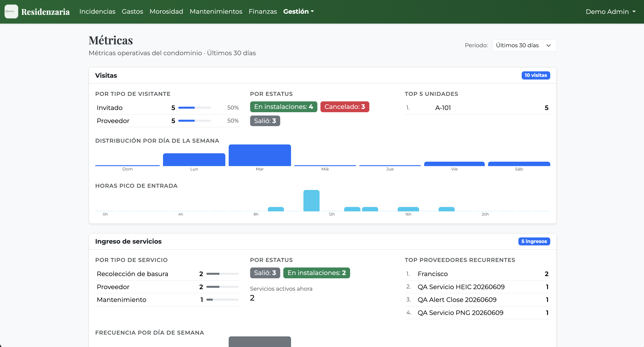Click QA Alert Close 20260609 row

click(x=477, y=300)
